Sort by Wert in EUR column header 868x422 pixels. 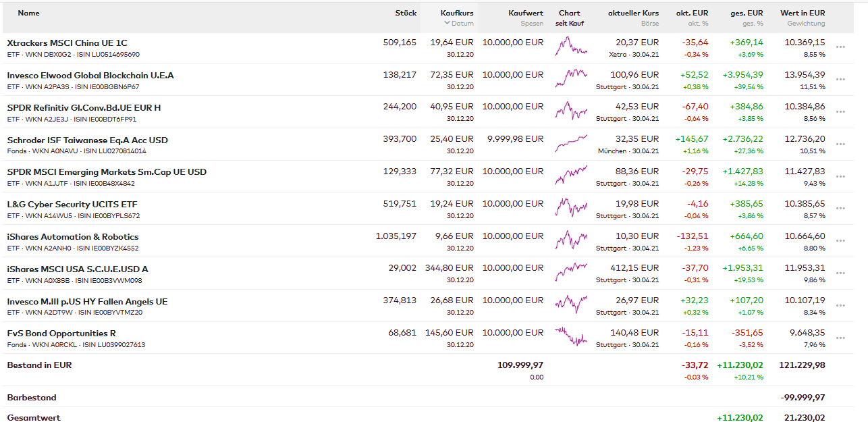(x=803, y=13)
